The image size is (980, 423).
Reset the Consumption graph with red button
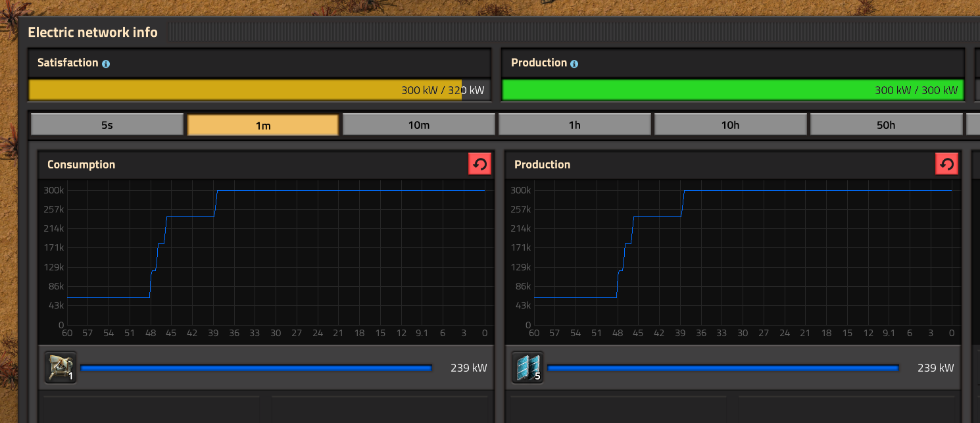[x=479, y=164]
